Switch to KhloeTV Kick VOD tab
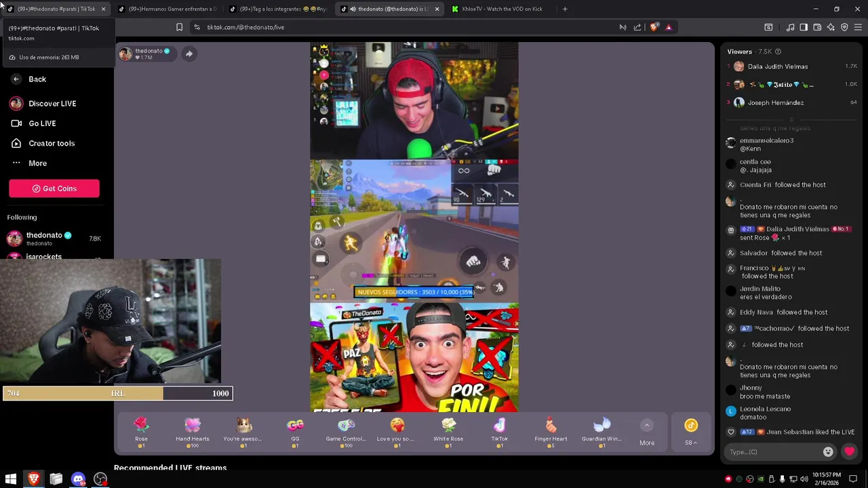Viewport: 868px width, 488px height. click(x=502, y=9)
